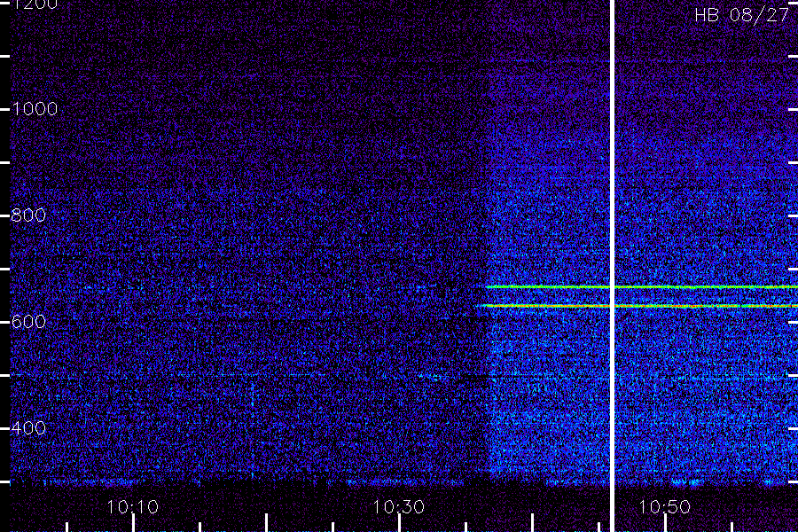Image resolution: width=798 pixels, height=532 pixels.
Task: Click the 800 frequency axis label
Action: [x=28, y=215]
